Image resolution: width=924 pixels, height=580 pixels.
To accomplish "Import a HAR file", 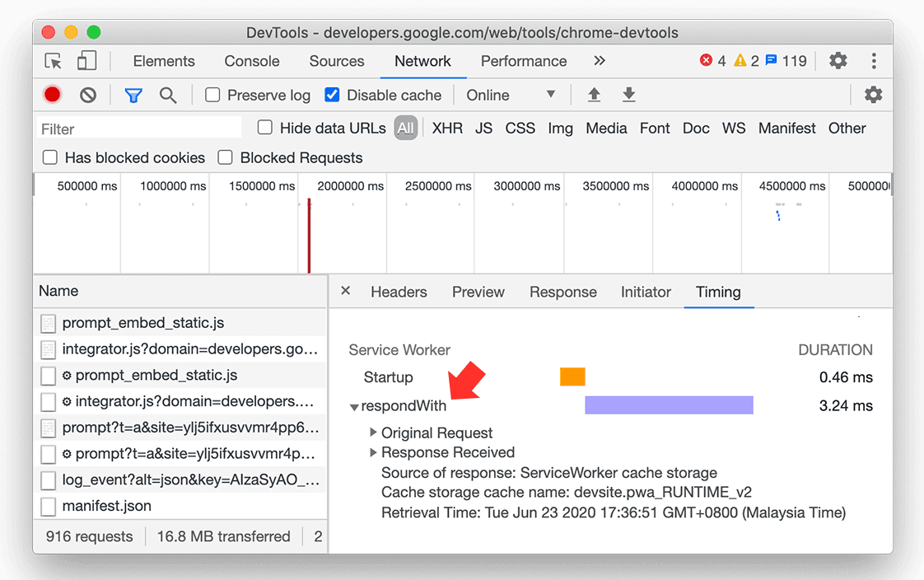I will click(594, 95).
